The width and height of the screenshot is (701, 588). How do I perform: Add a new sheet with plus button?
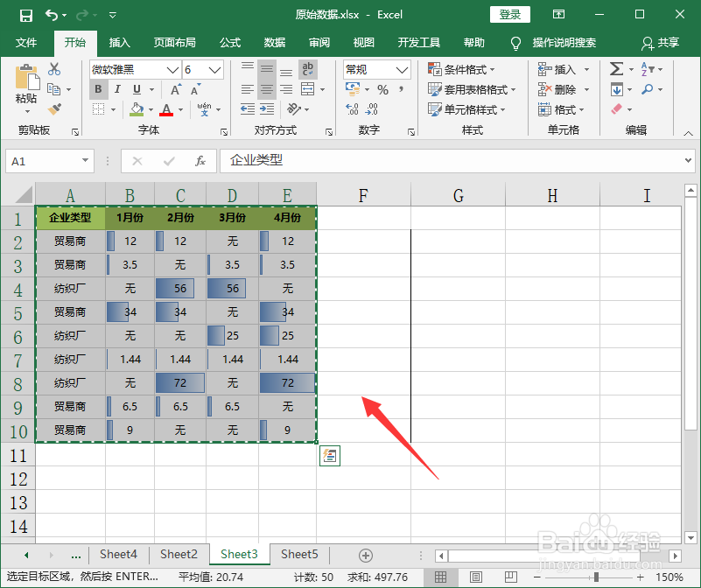tap(366, 556)
